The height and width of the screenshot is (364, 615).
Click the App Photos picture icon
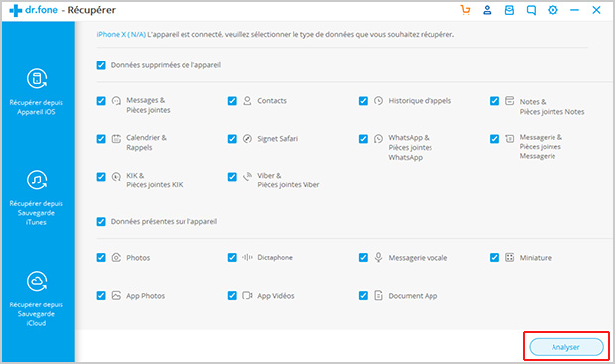[116, 295]
